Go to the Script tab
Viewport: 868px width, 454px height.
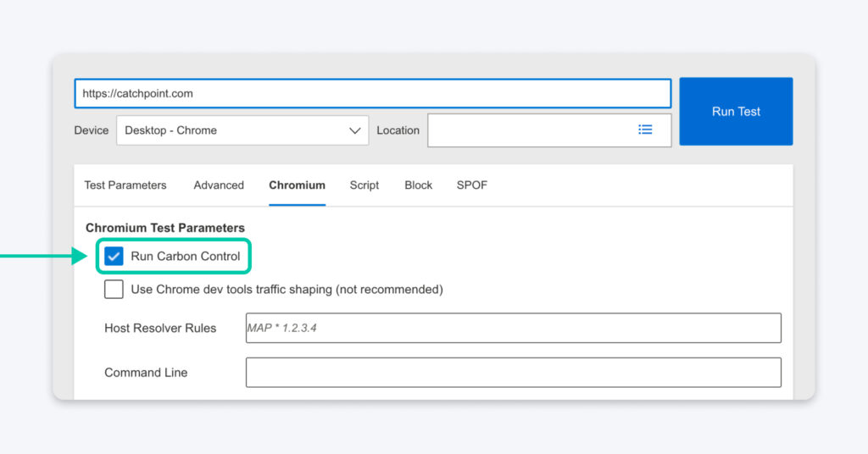tap(364, 185)
